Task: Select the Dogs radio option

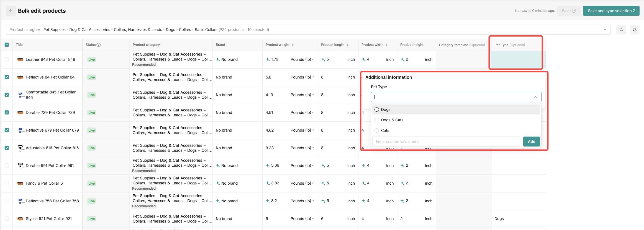Action: point(377,109)
